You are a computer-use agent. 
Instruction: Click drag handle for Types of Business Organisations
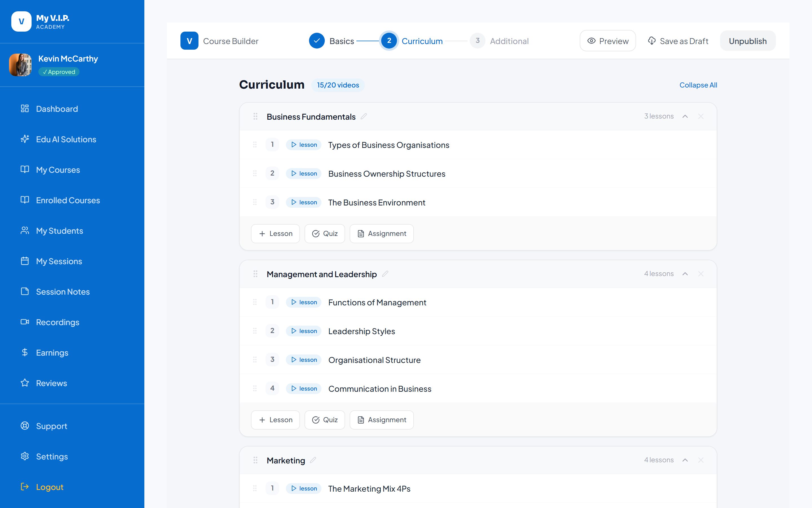coord(255,144)
